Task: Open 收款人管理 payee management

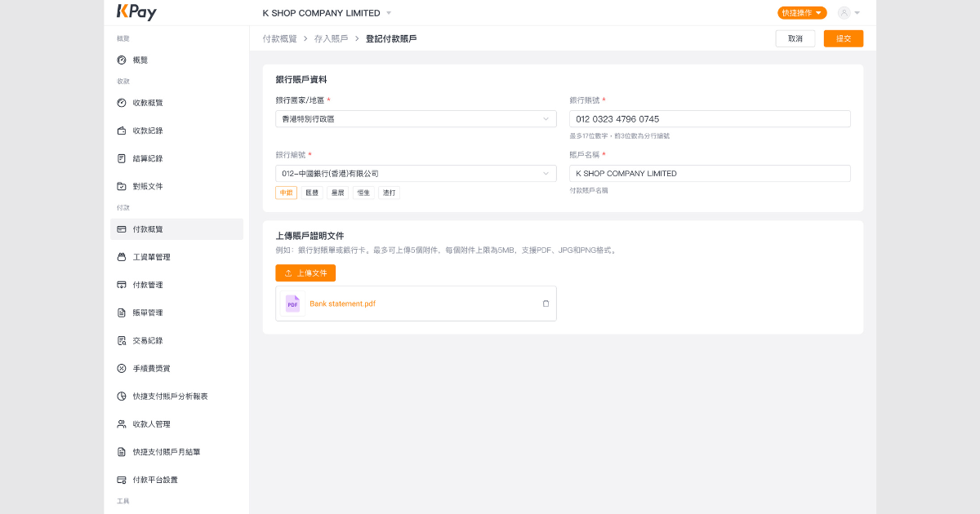Action: (151, 424)
